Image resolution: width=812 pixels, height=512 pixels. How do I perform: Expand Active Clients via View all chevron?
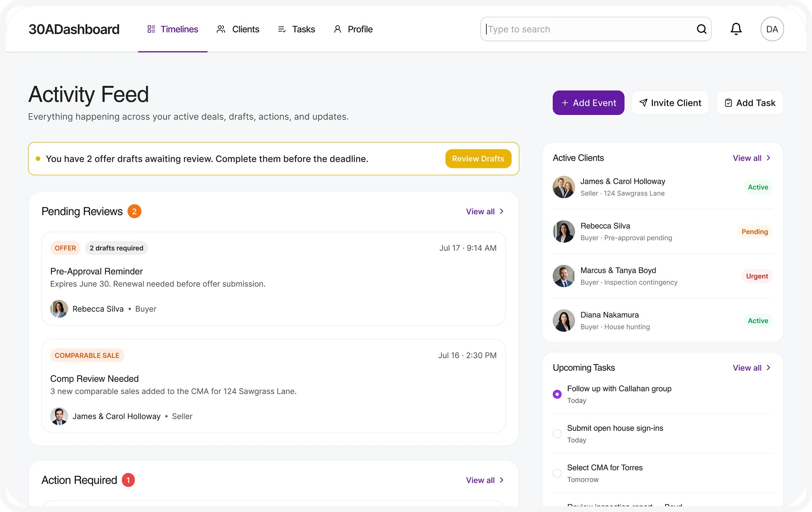click(769, 158)
